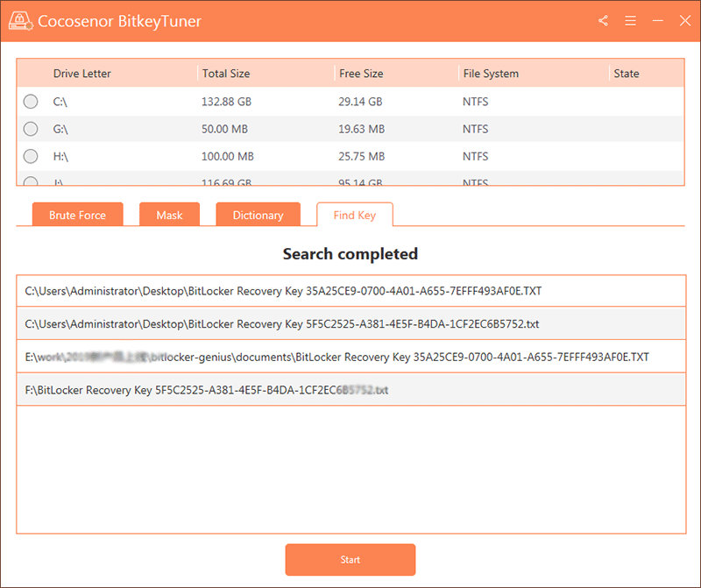Select the F:\BitLocker Recovery Key result

point(351,390)
